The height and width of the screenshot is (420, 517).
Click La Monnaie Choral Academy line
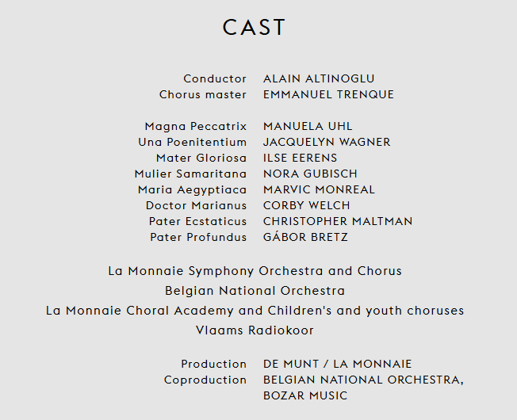coord(255,311)
